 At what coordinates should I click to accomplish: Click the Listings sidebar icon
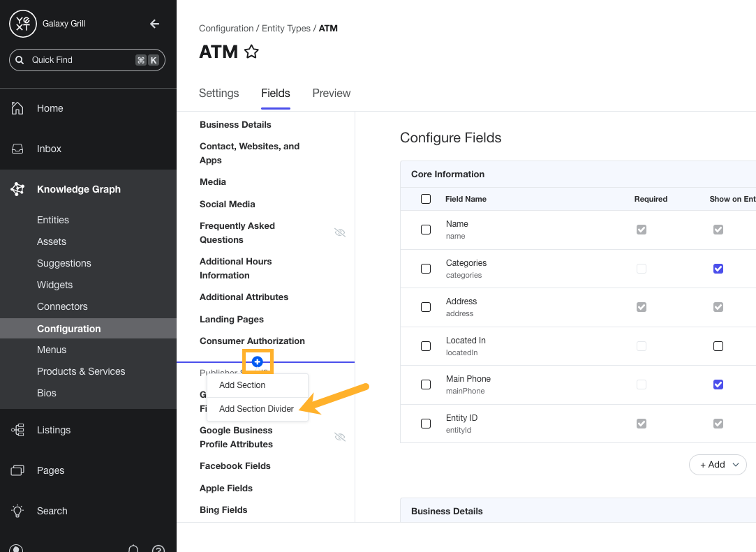coord(18,430)
